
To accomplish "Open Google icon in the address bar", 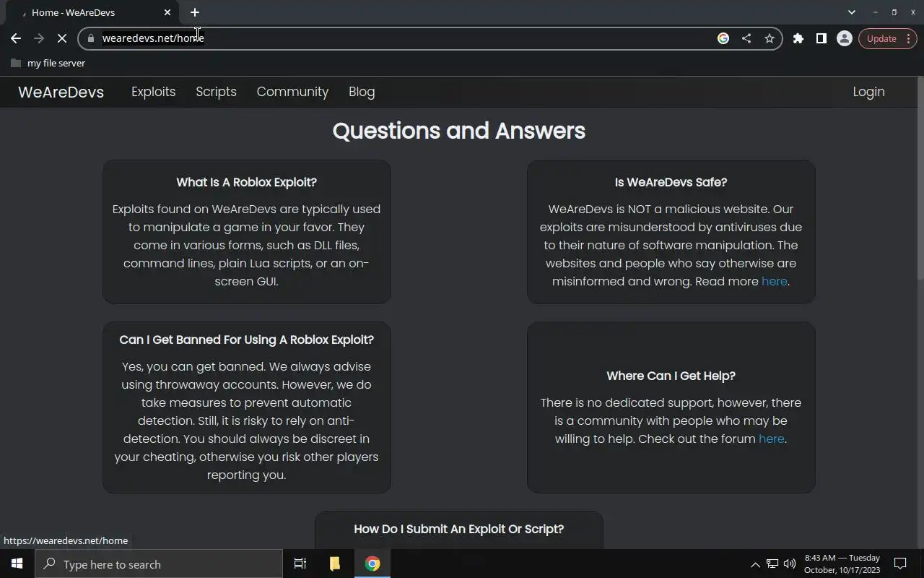I will coord(723,38).
